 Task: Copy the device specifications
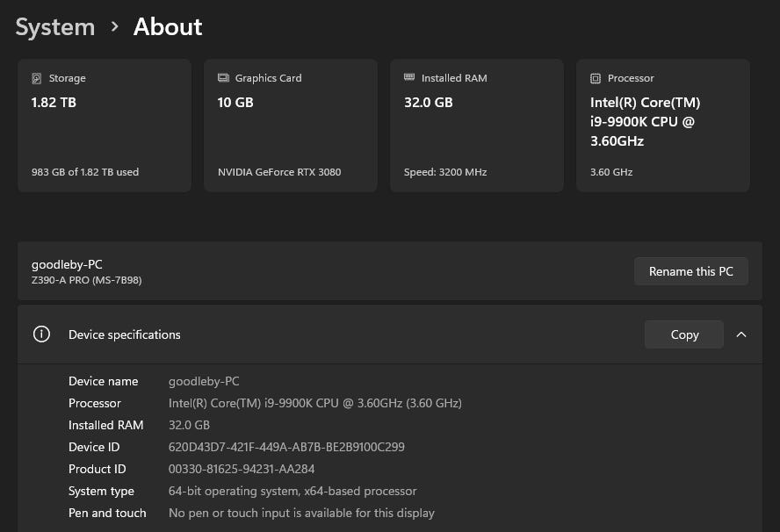(x=683, y=334)
